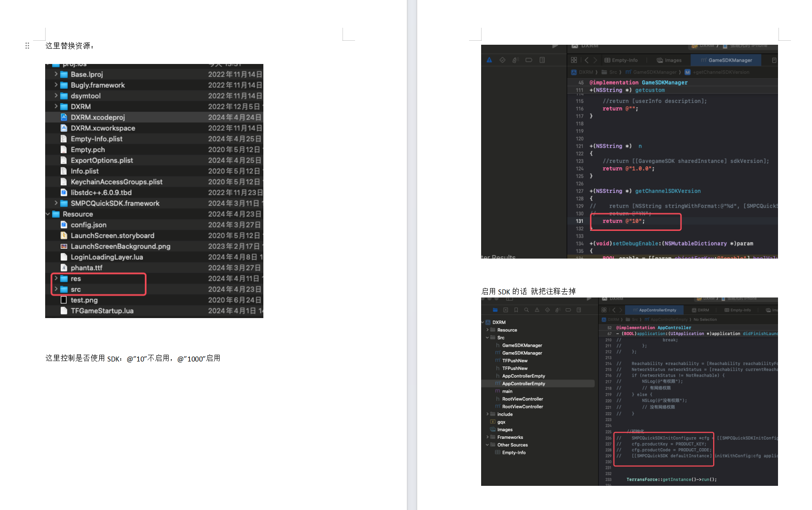Open the breakpoint navigator in upper Xcode
Screen dimensions: 812x510
[x=529, y=60]
